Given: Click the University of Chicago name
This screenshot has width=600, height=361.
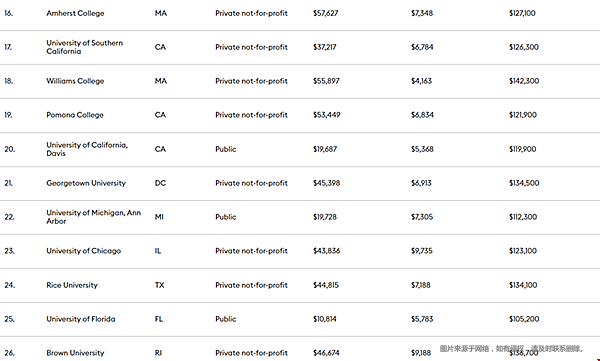Looking at the screenshot, I should (83, 251).
